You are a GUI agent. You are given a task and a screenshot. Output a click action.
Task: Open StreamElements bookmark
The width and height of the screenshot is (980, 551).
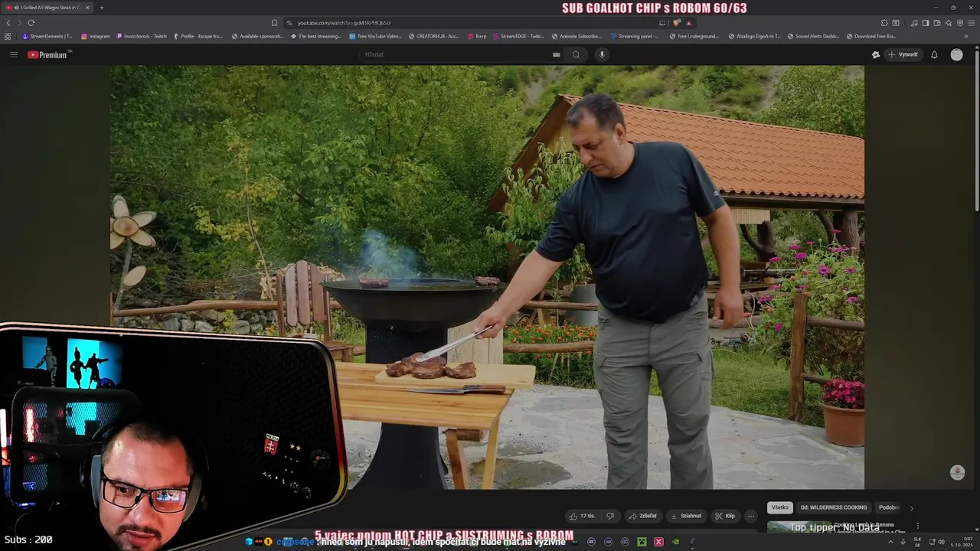click(47, 36)
